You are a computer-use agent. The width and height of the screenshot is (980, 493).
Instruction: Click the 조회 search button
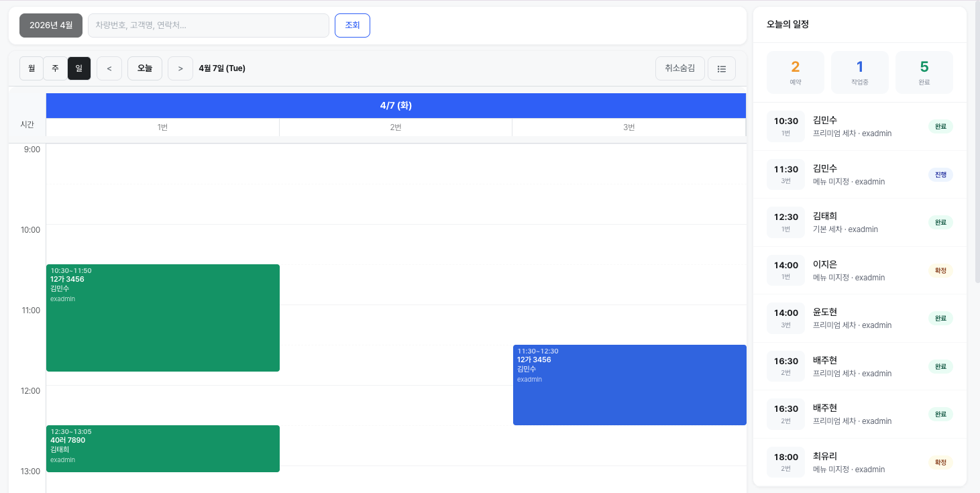coord(352,25)
